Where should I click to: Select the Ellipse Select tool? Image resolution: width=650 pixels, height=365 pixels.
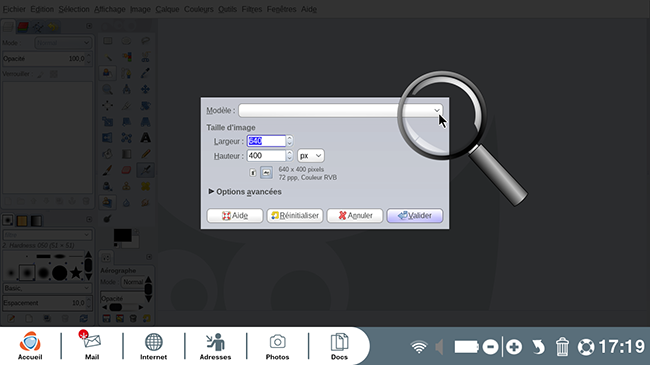click(x=126, y=41)
